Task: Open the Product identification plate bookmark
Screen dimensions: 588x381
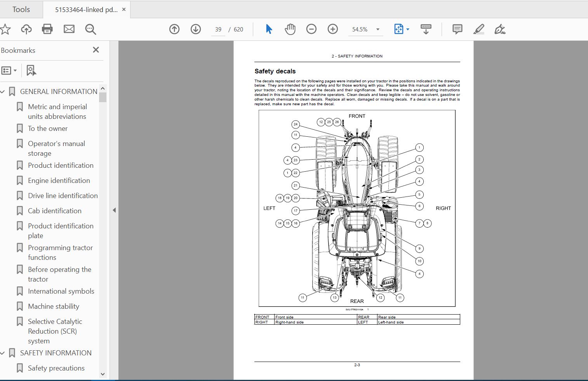Action: click(x=61, y=231)
